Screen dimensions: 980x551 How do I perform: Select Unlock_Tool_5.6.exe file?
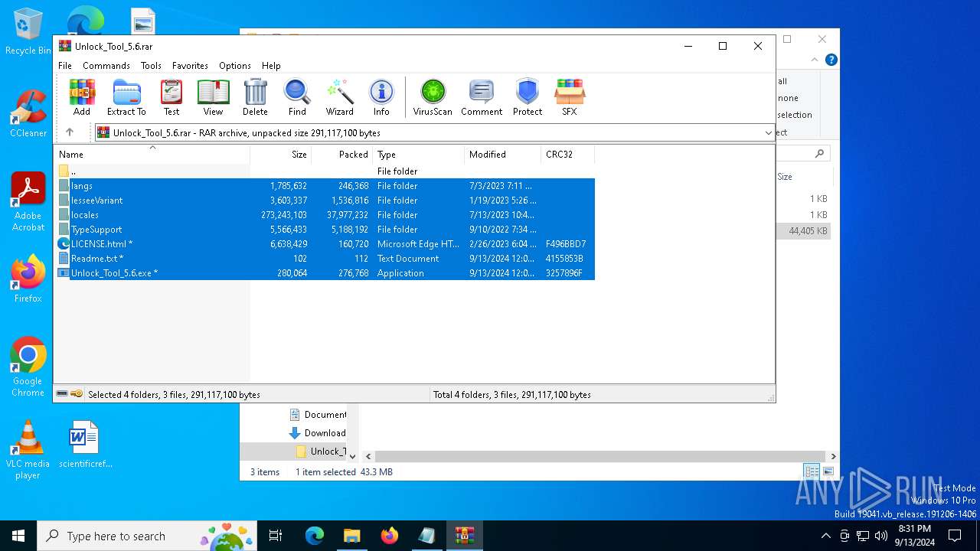click(x=325, y=273)
